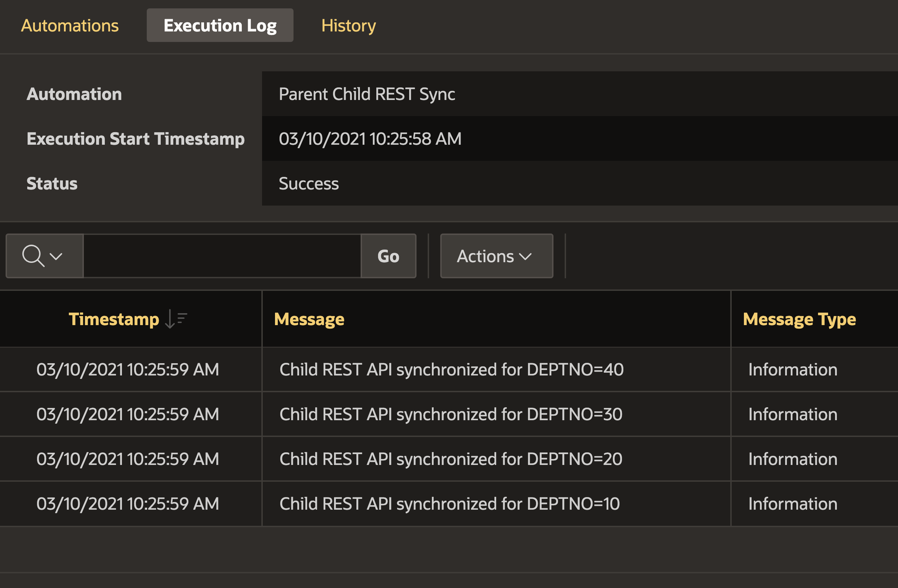This screenshot has width=898, height=588.
Task: Click the Message column header
Action: click(309, 319)
